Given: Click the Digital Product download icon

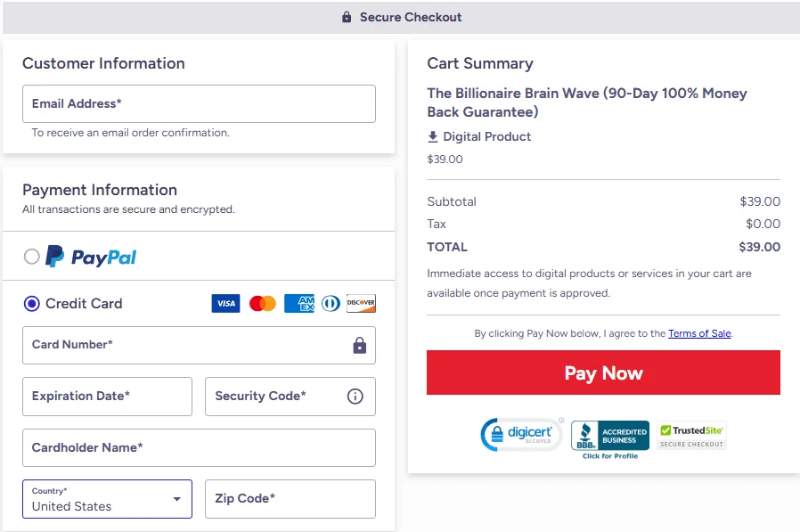Looking at the screenshot, I should pos(434,136).
